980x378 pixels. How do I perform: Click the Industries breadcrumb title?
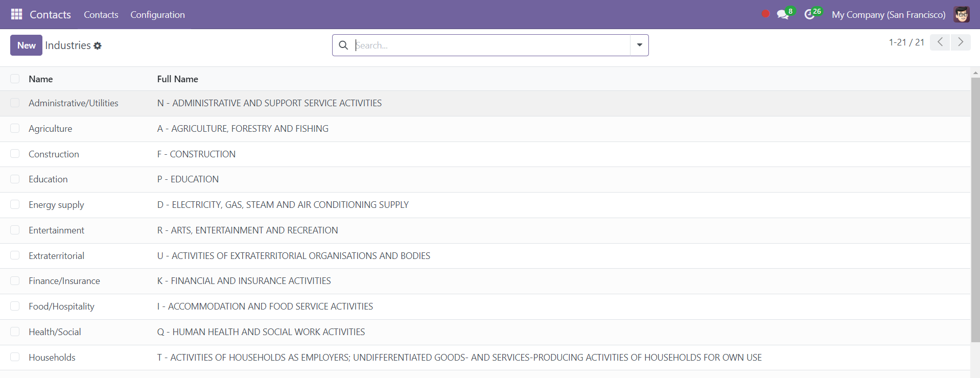(x=68, y=45)
